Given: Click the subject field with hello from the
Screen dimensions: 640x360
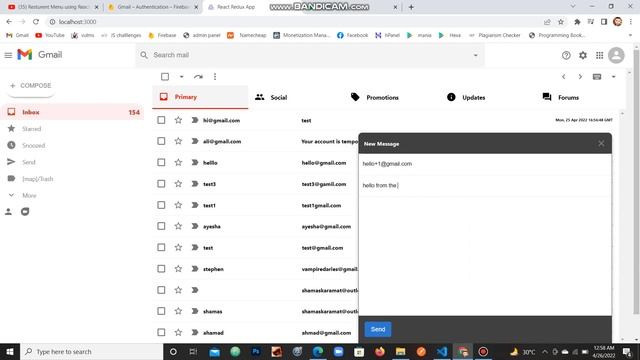Looking at the screenshot, I should pyautogui.click(x=485, y=186).
